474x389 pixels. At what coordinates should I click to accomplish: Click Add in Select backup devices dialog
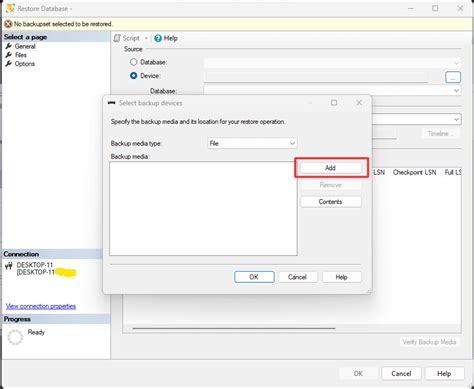point(330,168)
